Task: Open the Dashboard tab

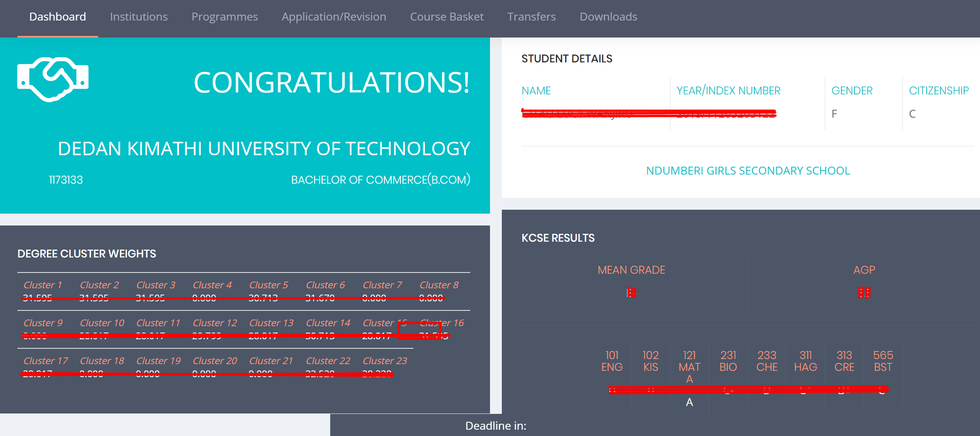Action: pos(58,17)
